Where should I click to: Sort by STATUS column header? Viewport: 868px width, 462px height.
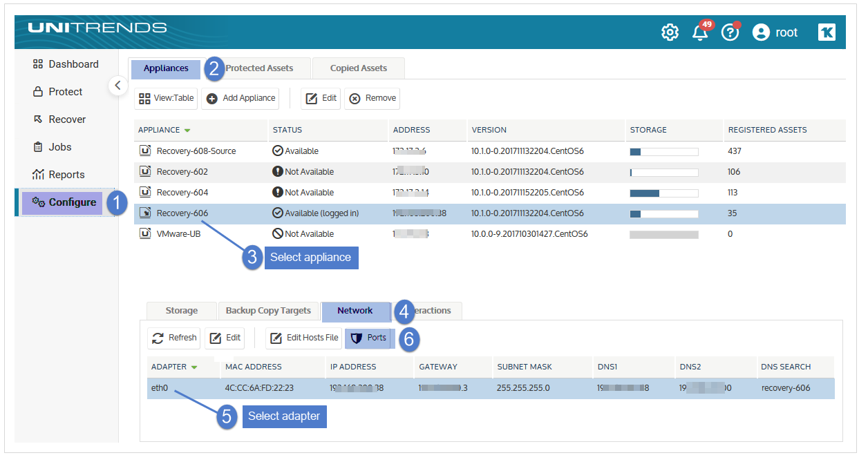click(x=287, y=130)
